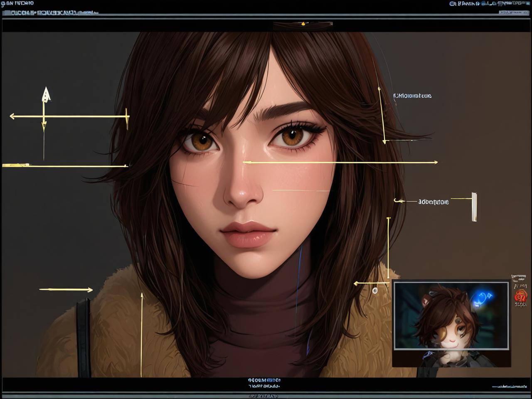Click the small grey circular node near the fur collar
Viewport: 532px width, 399px height.
tap(375, 290)
